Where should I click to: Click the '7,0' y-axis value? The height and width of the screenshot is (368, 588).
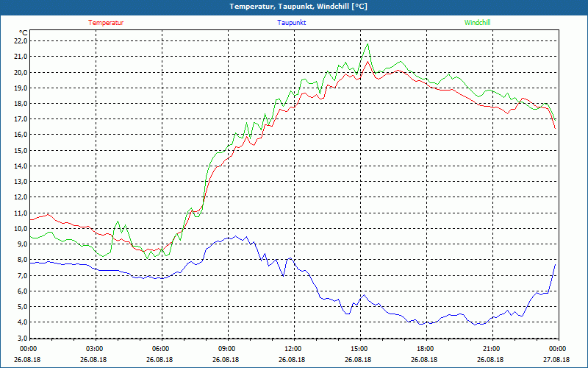pos(23,275)
